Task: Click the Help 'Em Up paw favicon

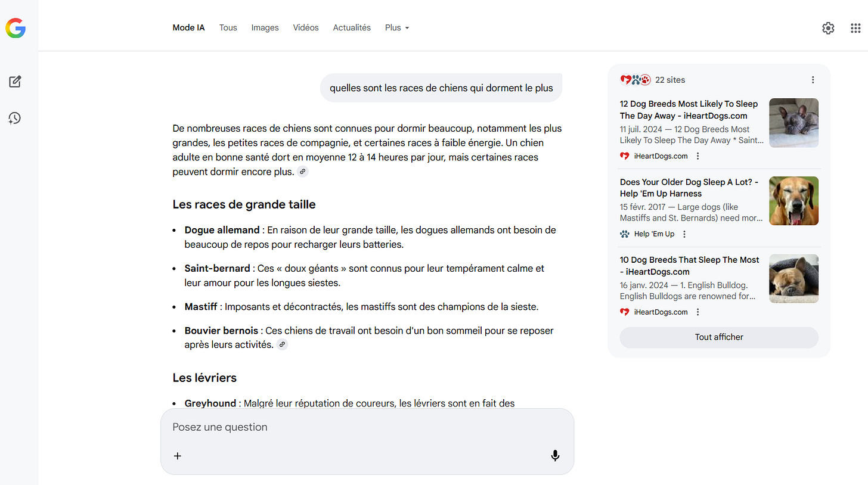Action: (625, 234)
